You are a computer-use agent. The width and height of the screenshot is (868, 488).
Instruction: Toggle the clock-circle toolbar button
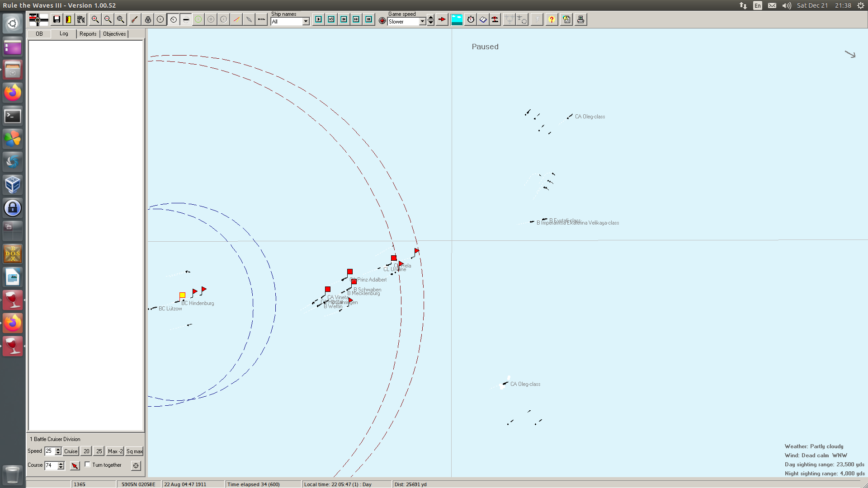pos(173,19)
